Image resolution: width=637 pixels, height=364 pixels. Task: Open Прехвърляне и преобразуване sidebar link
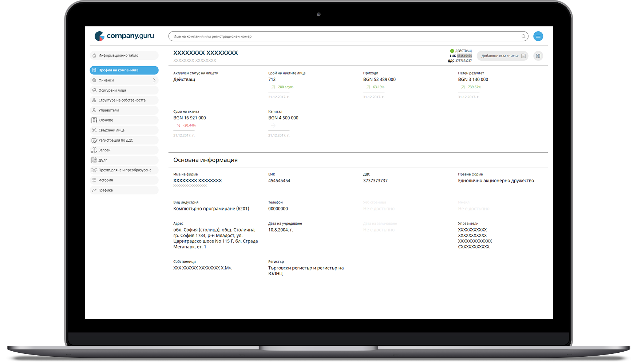click(x=124, y=170)
